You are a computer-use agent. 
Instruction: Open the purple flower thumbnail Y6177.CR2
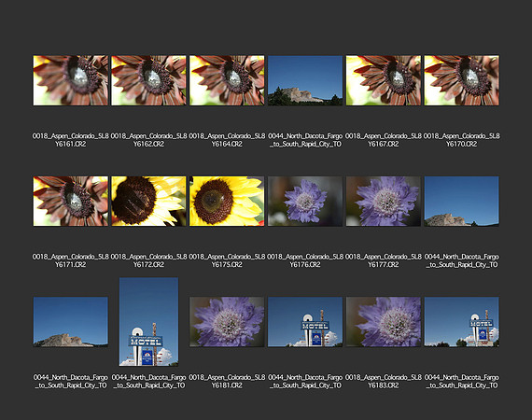[x=384, y=202]
